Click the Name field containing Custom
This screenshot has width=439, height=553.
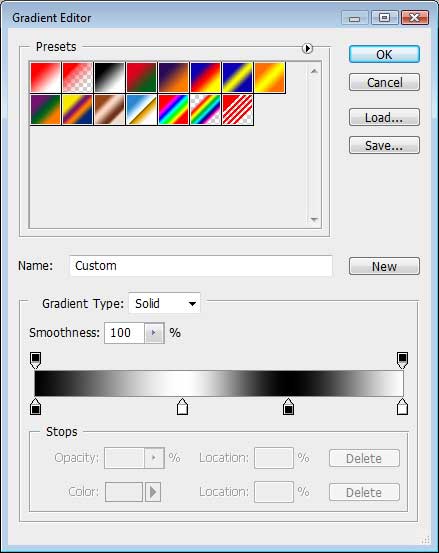click(201, 266)
